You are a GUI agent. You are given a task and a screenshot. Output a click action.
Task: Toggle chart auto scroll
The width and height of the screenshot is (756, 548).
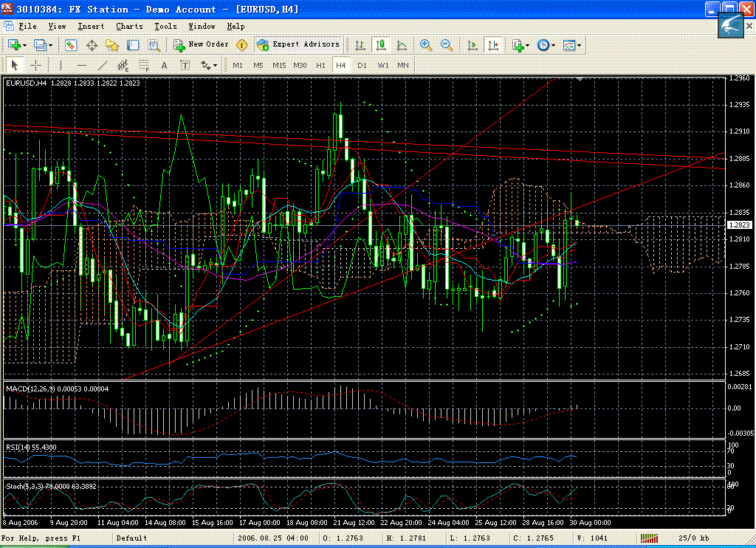tap(472, 45)
